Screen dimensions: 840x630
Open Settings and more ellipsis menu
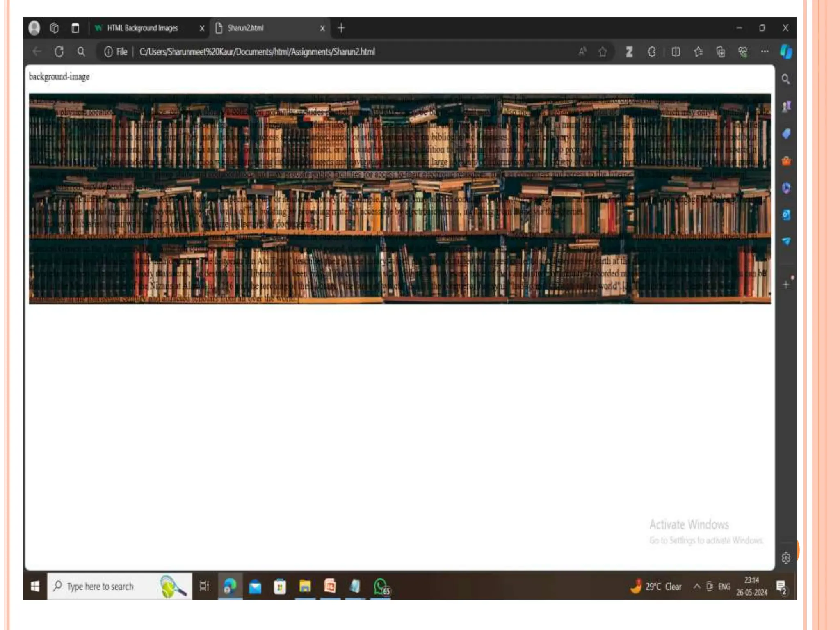(765, 52)
